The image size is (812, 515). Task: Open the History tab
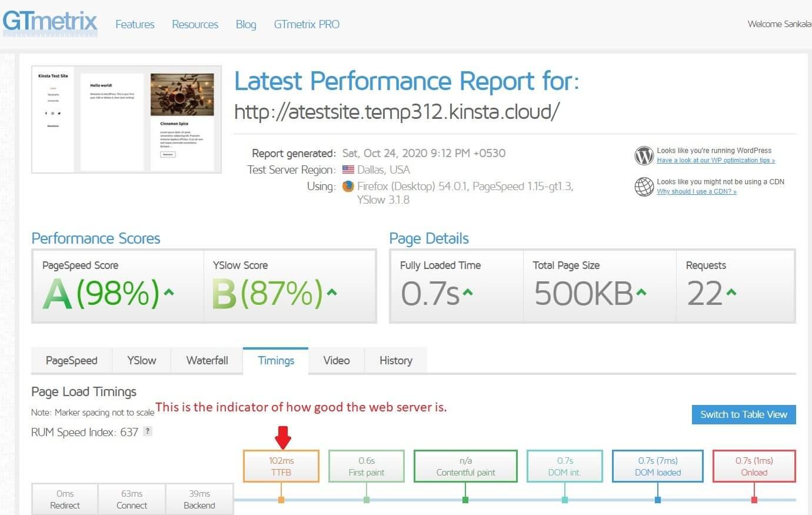pos(396,361)
